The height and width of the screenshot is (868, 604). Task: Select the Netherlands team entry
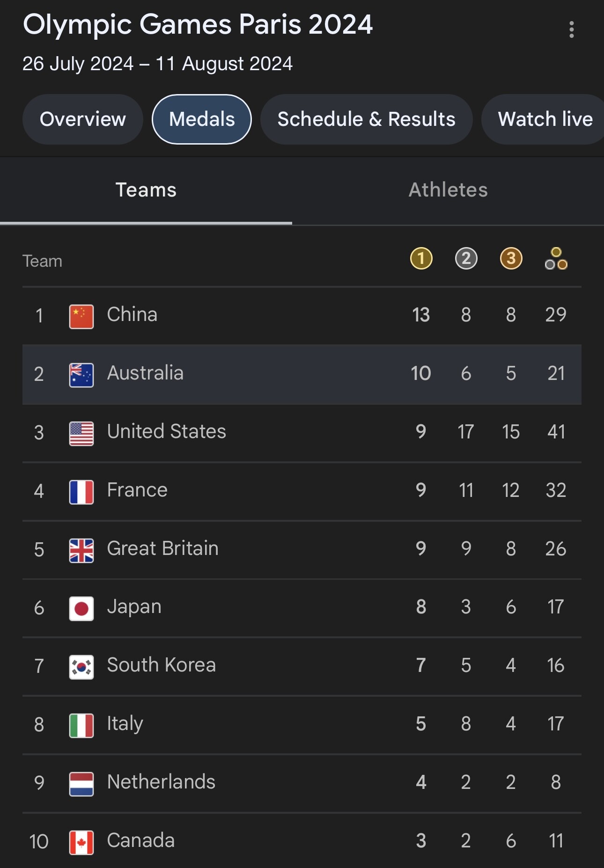[302, 783]
